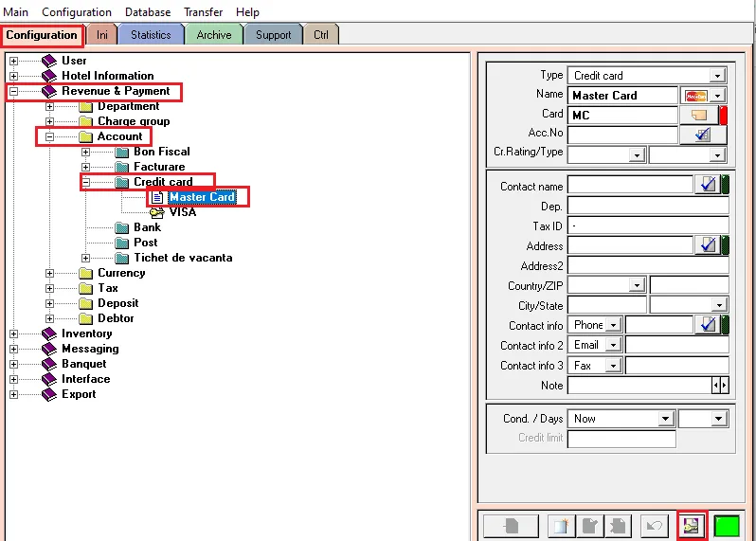Open the Contact info 3 Fax dropdown
756x541 pixels.
coord(613,366)
